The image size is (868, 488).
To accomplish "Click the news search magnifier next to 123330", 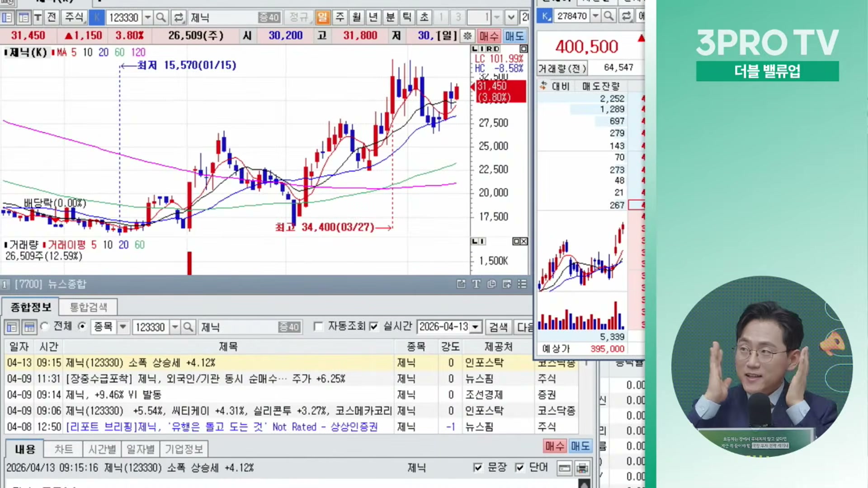I will coord(189,327).
